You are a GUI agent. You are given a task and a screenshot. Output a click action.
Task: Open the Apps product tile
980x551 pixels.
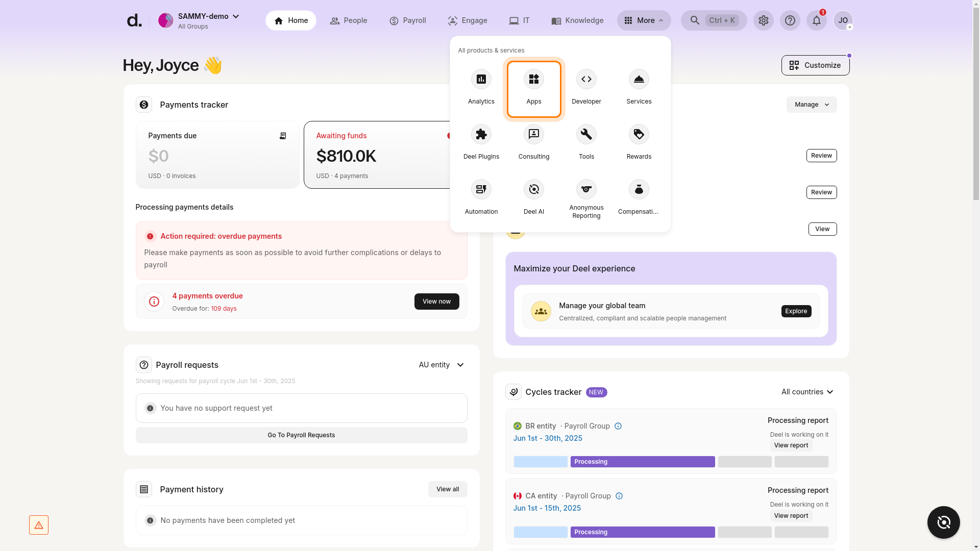(533, 89)
